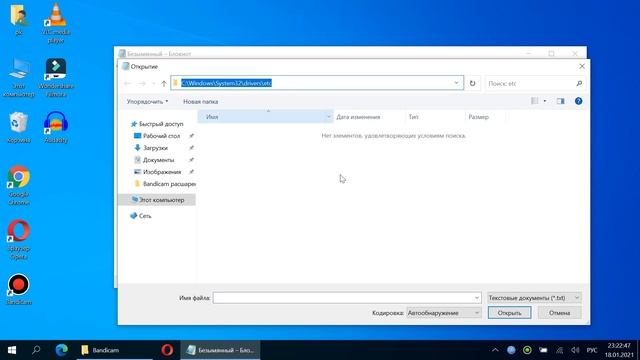Open the Opera browser desktop icon
640x360 pixels.
pyautogui.click(x=18, y=239)
